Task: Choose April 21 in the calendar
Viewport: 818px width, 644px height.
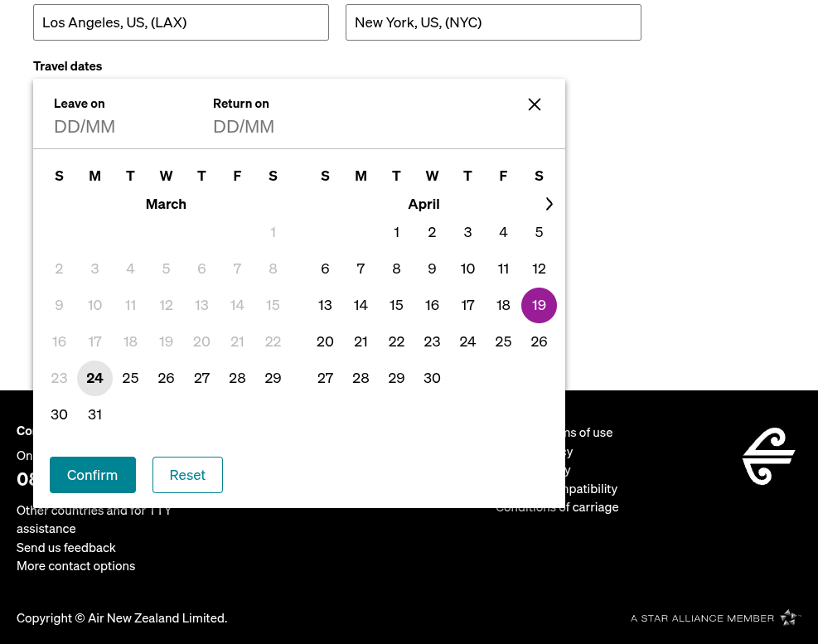Action: (361, 341)
